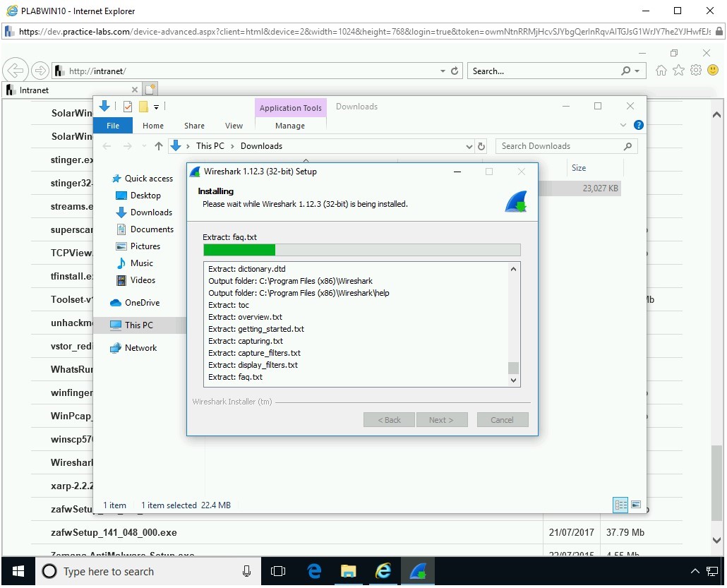Click the up arrow to parent folder

[x=158, y=146]
